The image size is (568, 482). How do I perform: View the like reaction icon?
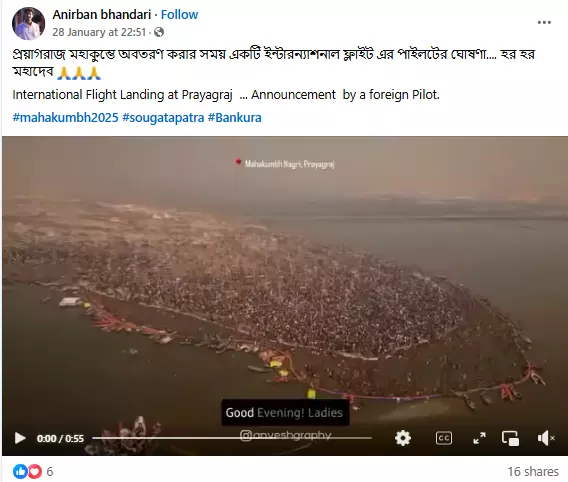(x=20, y=471)
